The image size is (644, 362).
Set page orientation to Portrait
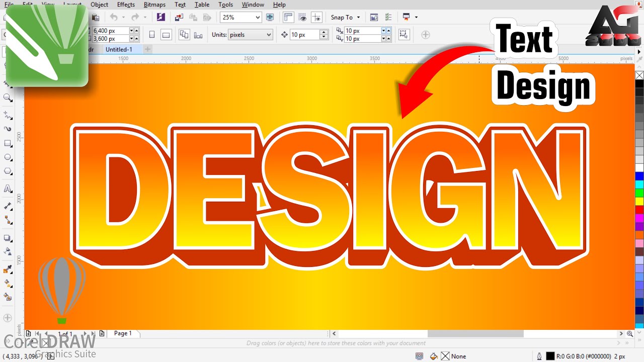click(x=152, y=35)
